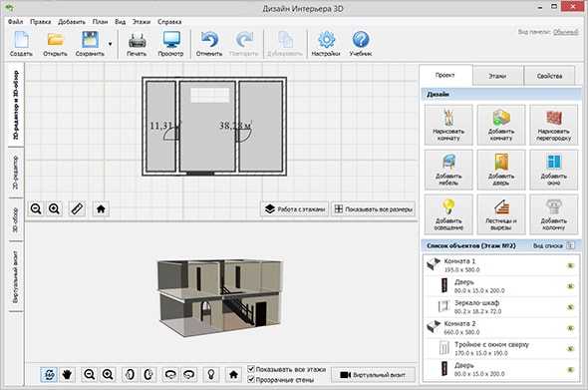
Task: Toggle visibility of Дверь under Комната 2
Action: [x=570, y=370]
